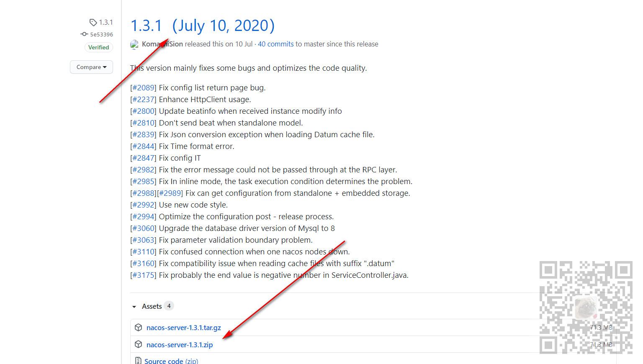643x364 pixels.
Task: Open issue #3063 link
Action: click(x=143, y=240)
